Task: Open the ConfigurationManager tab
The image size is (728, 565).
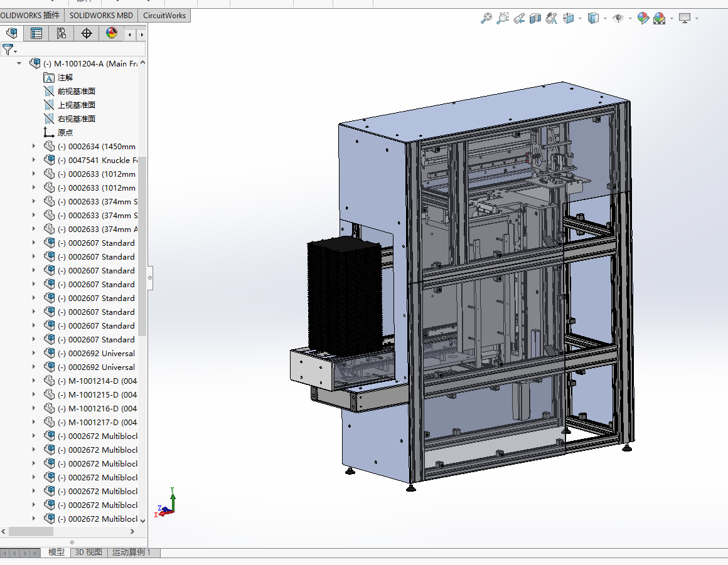Action: coord(62,33)
